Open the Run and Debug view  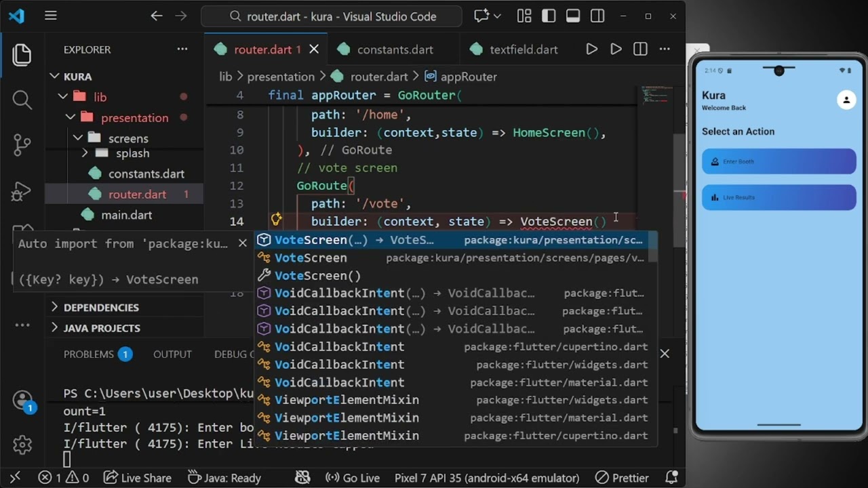[x=22, y=192]
